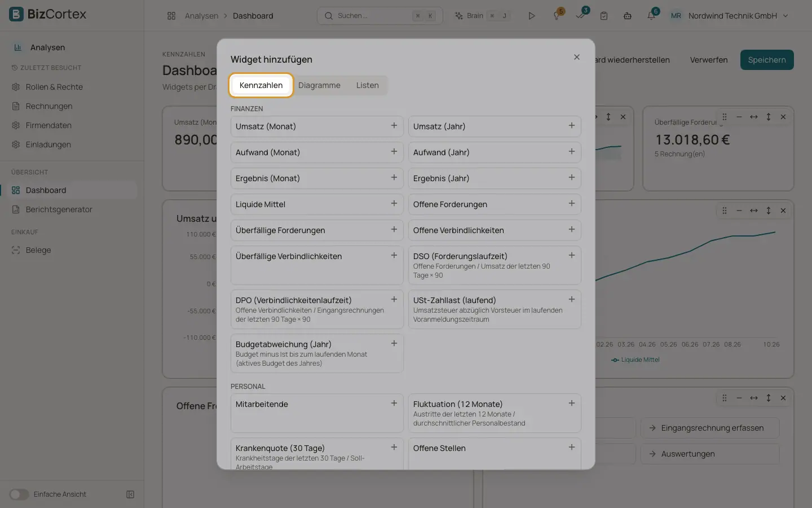The height and width of the screenshot is (508, 812).
Task: Collapse the sidebar panel icon
Action: point(130,494)
